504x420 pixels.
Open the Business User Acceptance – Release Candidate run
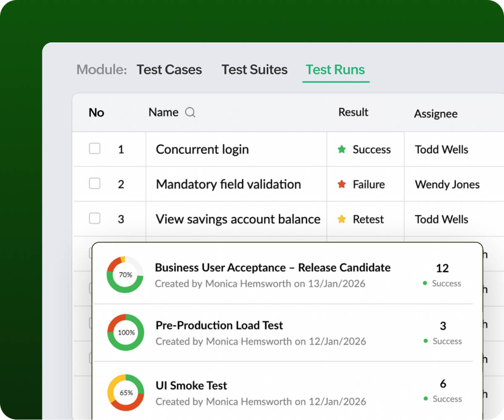tap(273, 268)
